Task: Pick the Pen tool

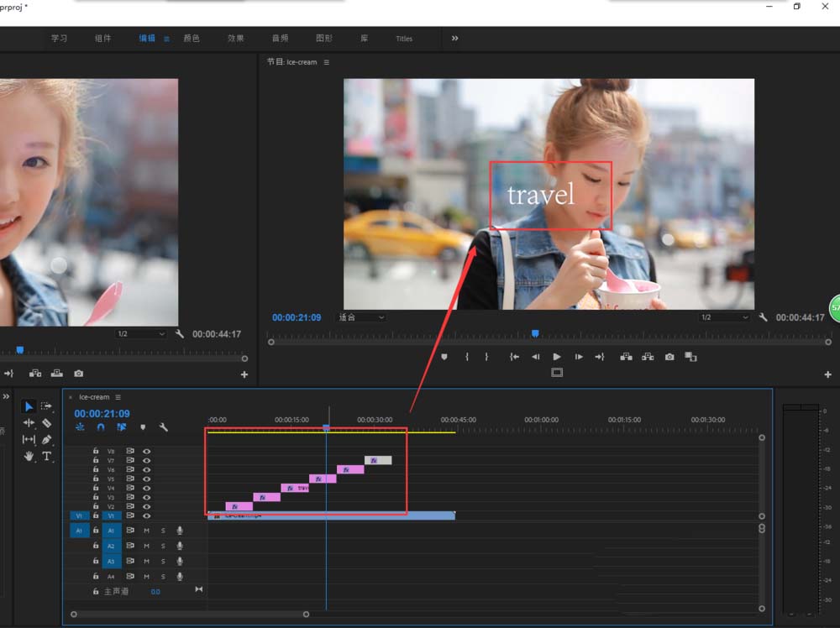Action: 47,439
